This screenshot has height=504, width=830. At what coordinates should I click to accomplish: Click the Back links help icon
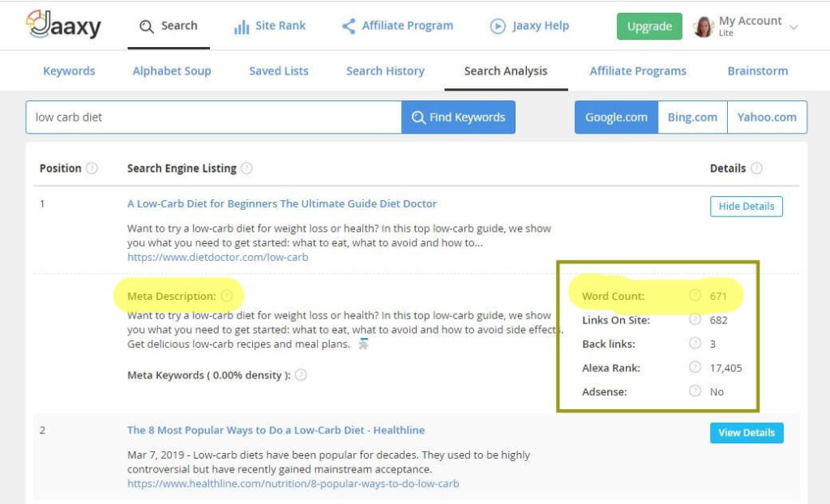695,343
